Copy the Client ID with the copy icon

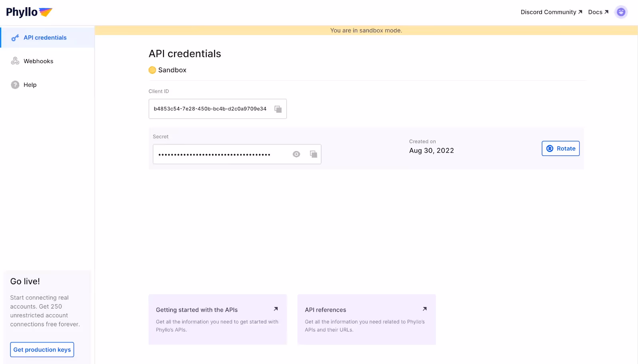click(278, 109)
